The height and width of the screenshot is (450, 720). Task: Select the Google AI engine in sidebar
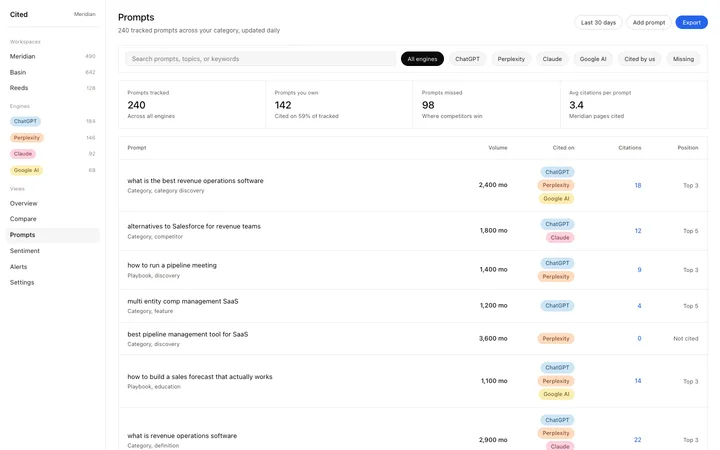pos(27,170)
